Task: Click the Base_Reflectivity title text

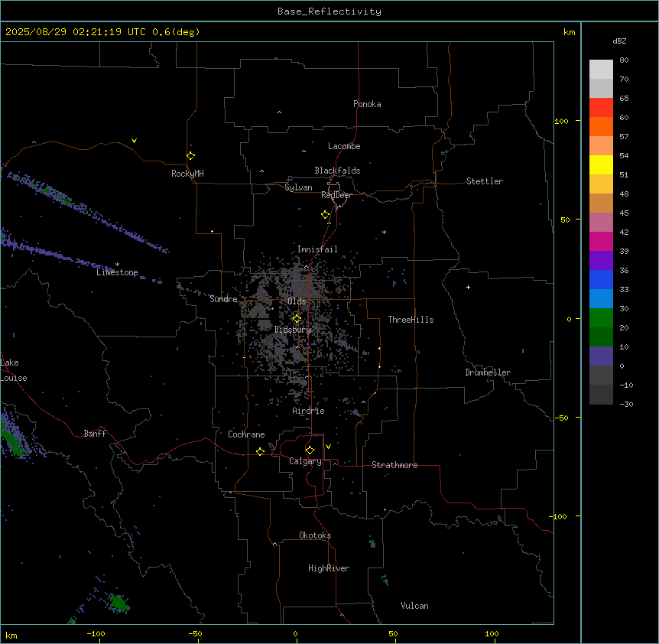Action: pyautogui.click(x=329, y=11)
